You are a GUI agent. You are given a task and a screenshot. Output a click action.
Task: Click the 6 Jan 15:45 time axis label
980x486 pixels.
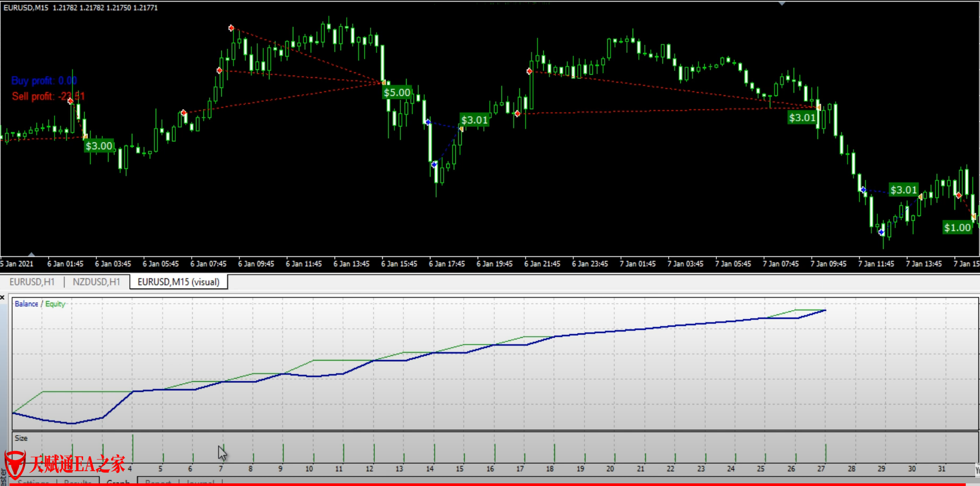tap(399, 264)
